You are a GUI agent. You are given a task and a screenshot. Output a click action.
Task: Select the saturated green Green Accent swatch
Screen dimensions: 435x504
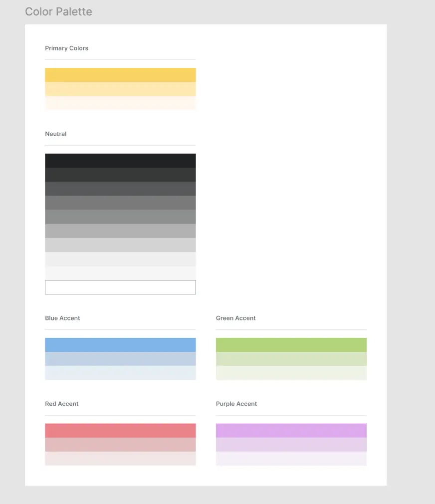291,345
